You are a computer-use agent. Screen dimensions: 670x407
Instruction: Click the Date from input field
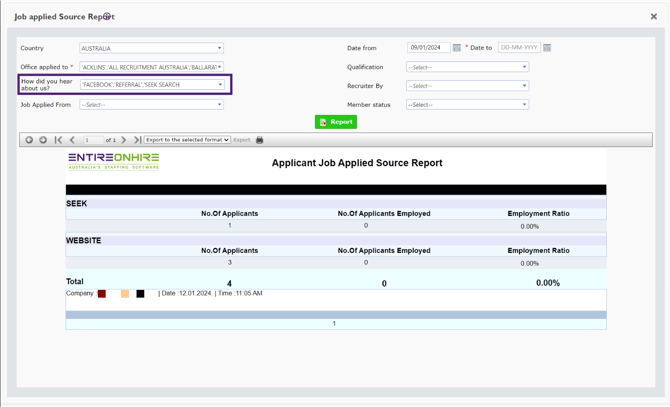(x=429, y=47)
